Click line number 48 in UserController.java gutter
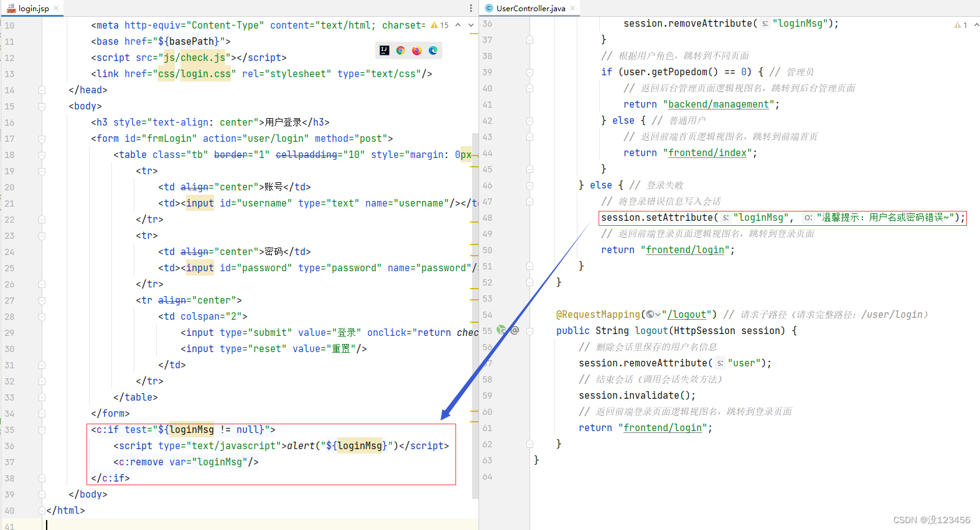 tap(487, 218)
